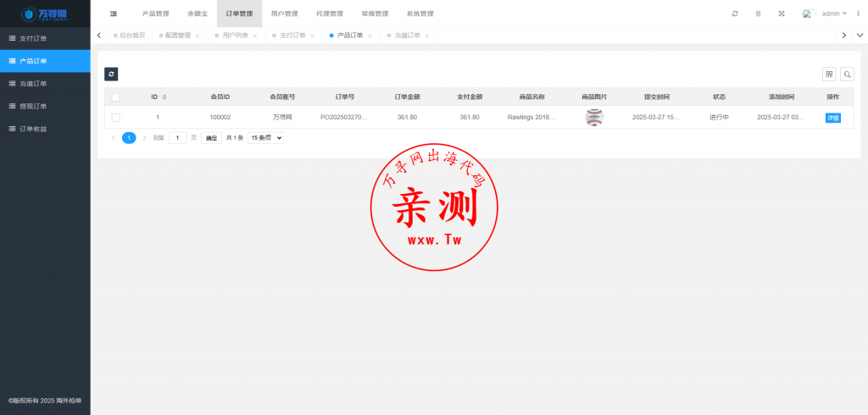Screen dimensions: 868x415
Task: Open the admin user dropdown
Action: (834, 14)
